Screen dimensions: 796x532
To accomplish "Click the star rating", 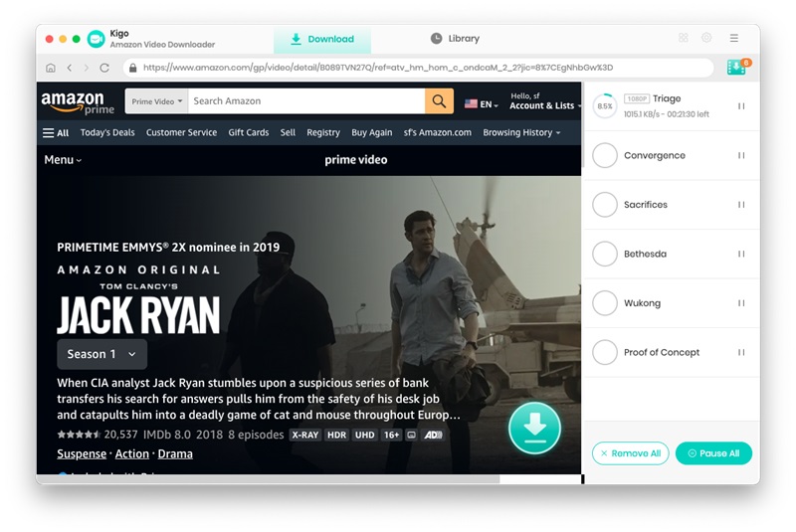I will pyautogui.click(x=79, y=435).
